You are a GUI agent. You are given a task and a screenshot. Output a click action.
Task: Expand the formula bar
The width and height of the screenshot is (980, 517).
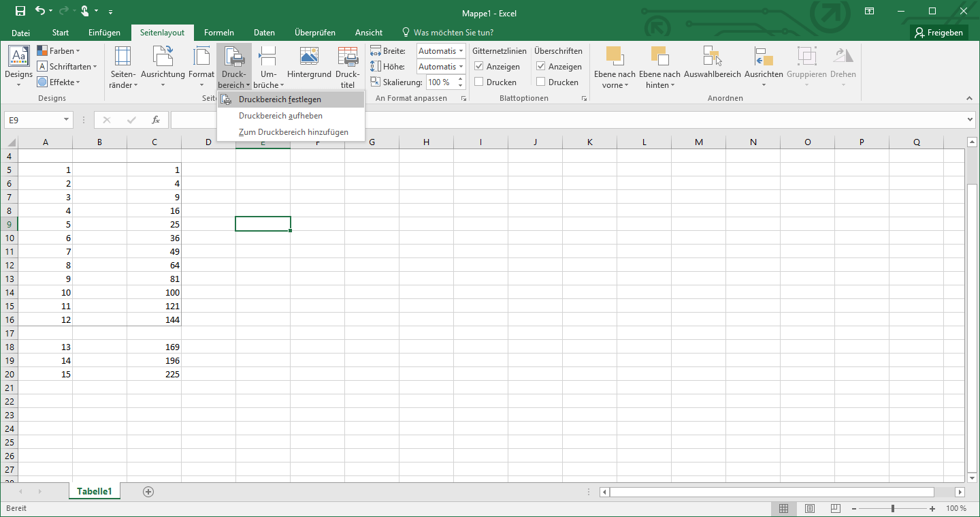point(970,120)
